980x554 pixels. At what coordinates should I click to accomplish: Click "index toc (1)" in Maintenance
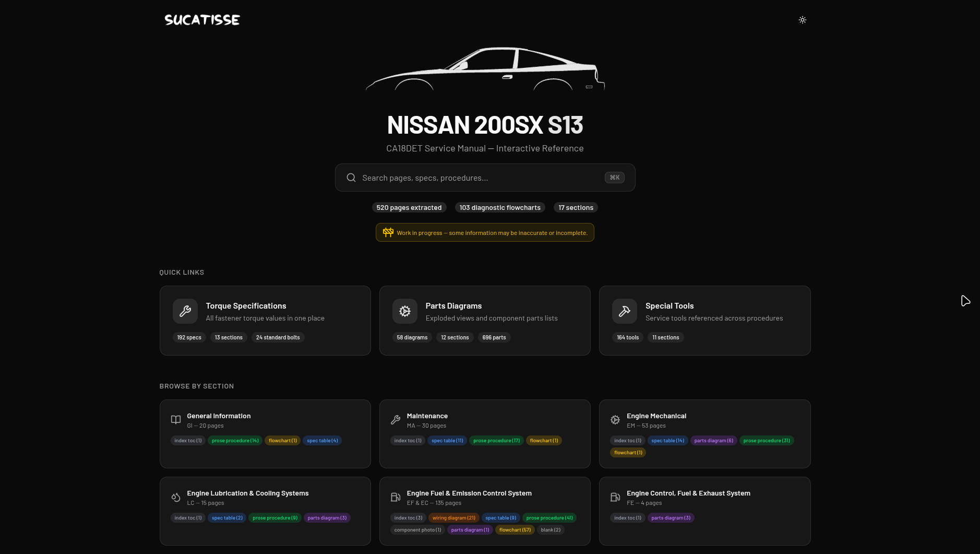(408, 441)
